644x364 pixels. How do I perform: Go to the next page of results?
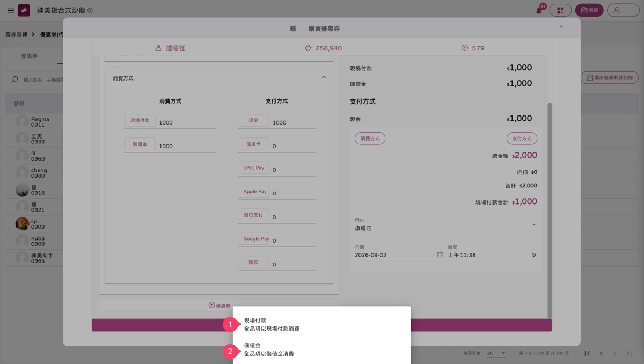(x=615, y=353)
